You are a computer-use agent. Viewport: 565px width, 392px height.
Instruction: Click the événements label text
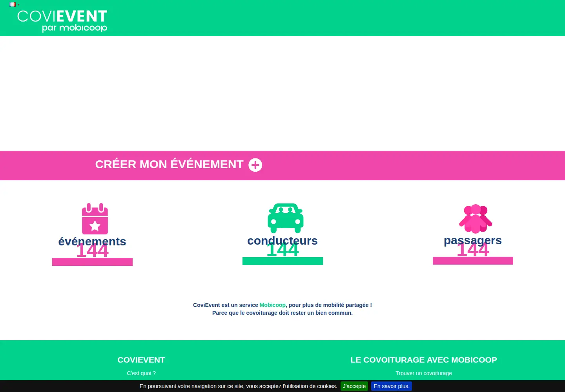92,241
